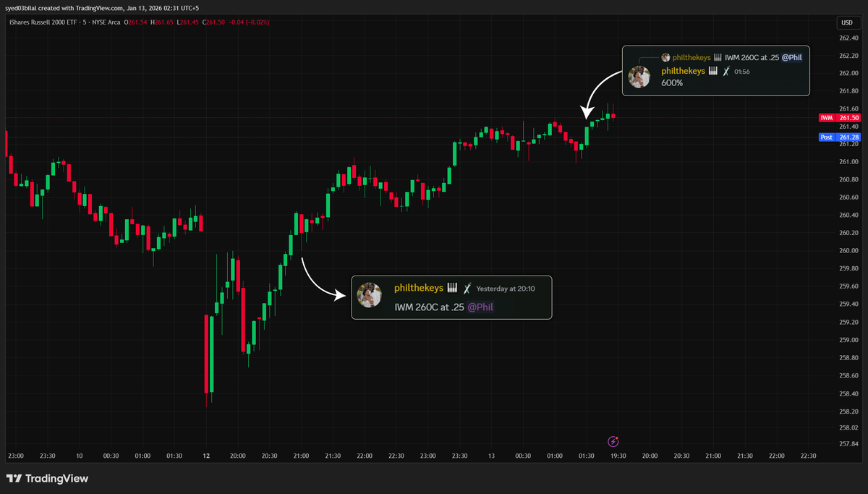Click the avatar beside the 600% message
Screen dimensions: 868x494
639,77
